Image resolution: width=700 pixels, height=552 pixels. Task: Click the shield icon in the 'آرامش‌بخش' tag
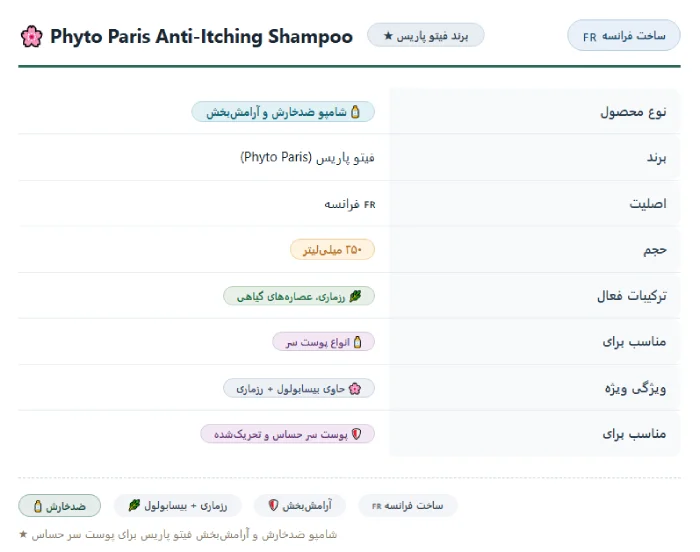[x=273, y=505]
